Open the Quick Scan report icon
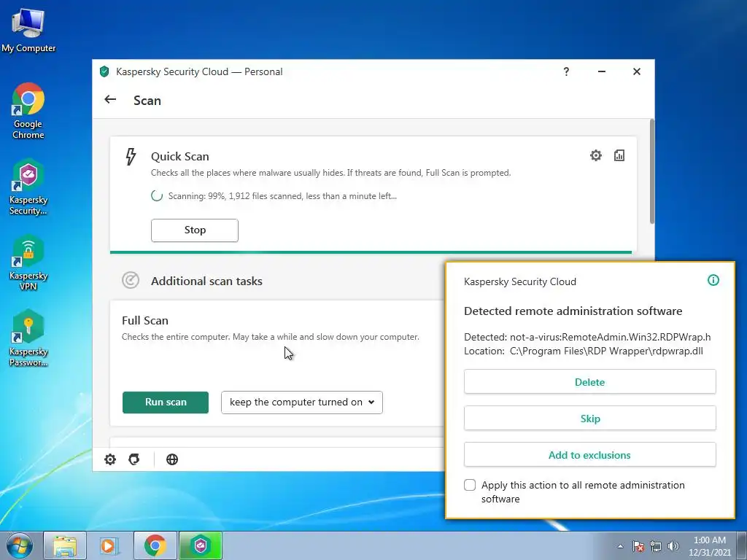This screenshot has width=747, height=560. (x=619, y=155)
